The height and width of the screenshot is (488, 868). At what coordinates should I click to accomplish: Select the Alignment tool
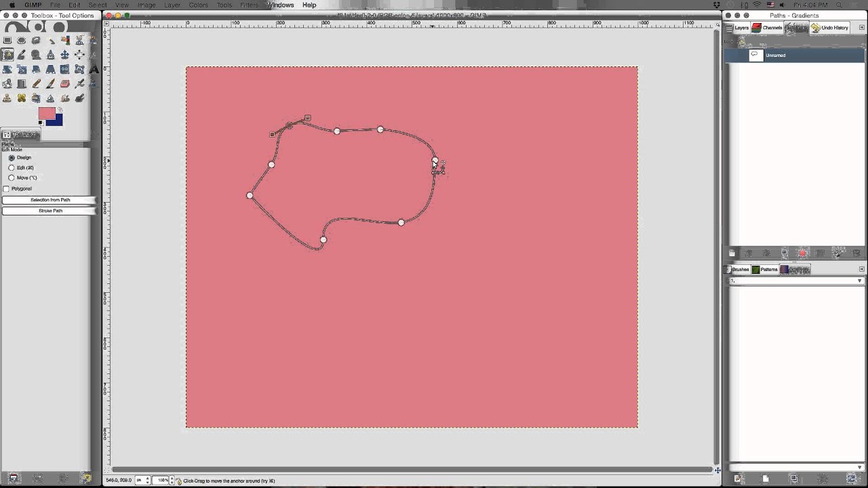(79, 55)
